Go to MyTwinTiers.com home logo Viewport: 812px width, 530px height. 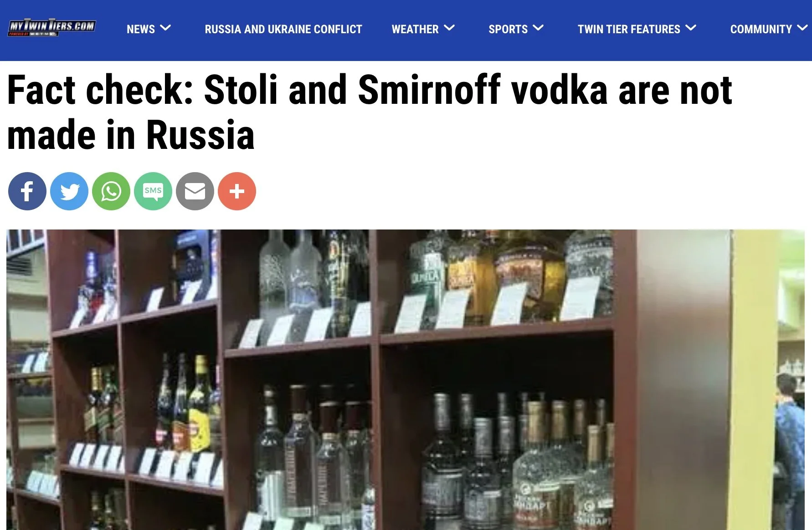(52, 28)
